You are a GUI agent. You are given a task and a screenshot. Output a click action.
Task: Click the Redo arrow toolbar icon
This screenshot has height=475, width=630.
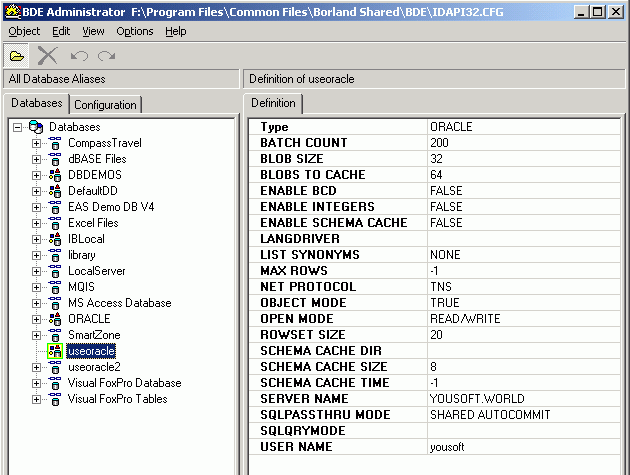pyautogui.click(x=106, y=56)
